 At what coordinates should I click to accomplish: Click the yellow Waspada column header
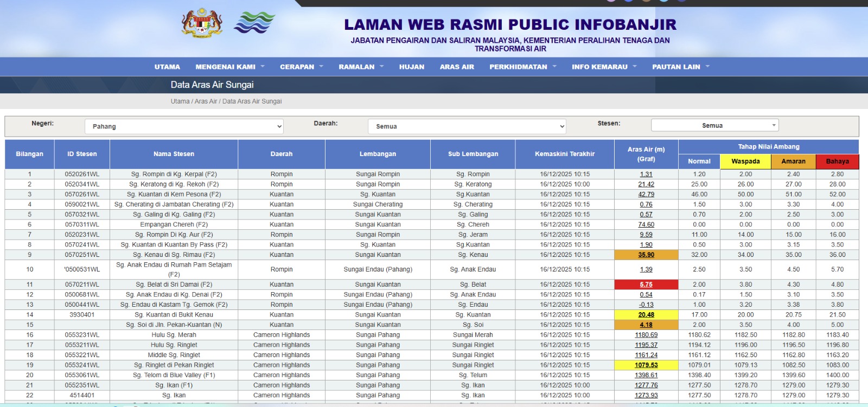pos(745,161)
